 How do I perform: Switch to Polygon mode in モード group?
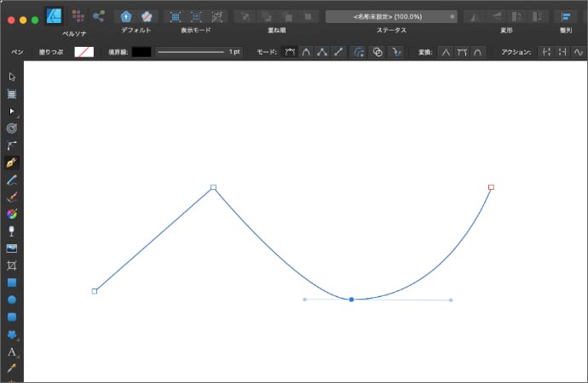(x=322, y=52)
